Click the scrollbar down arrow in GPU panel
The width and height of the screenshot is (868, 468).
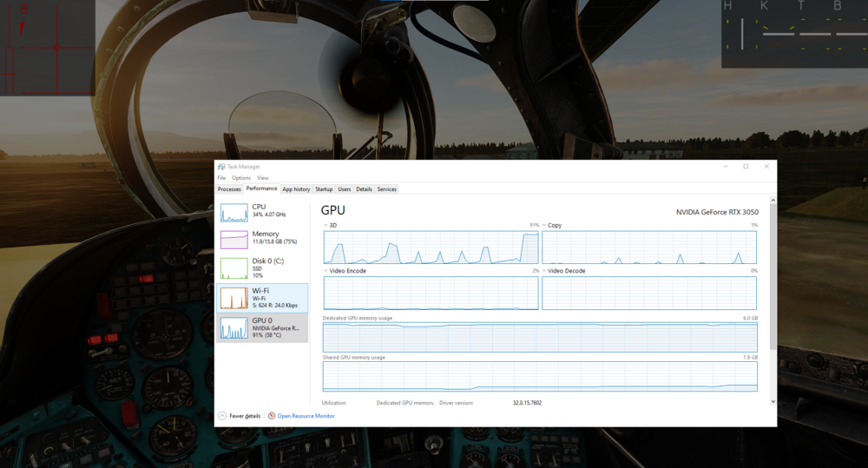(x=773, y=401)
